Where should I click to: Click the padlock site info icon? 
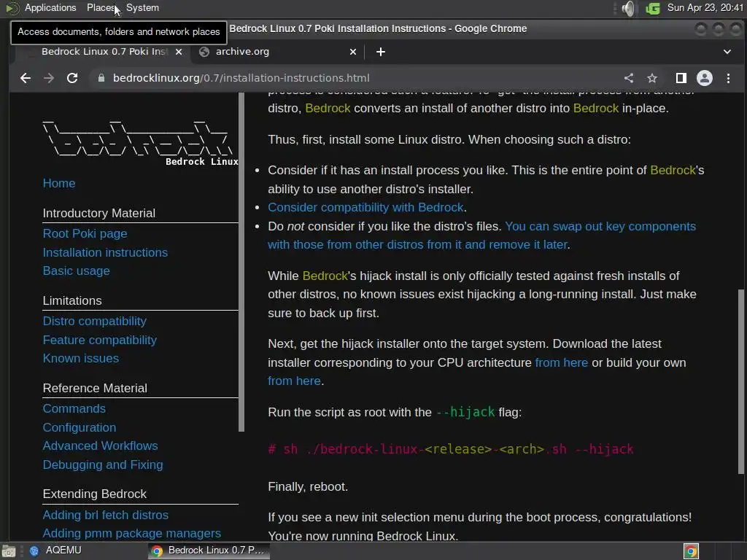click(x=101, y=78)
